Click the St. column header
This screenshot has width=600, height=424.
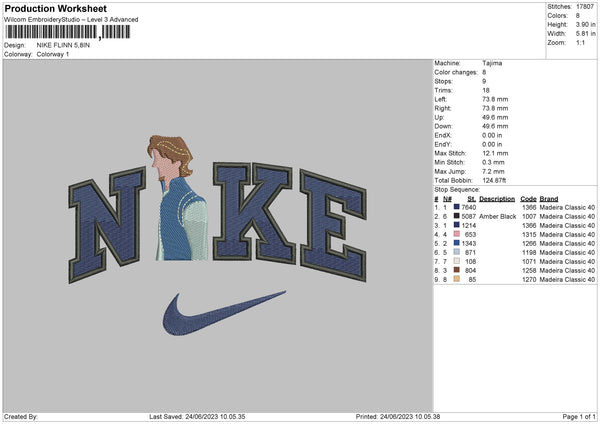(472, 198)
